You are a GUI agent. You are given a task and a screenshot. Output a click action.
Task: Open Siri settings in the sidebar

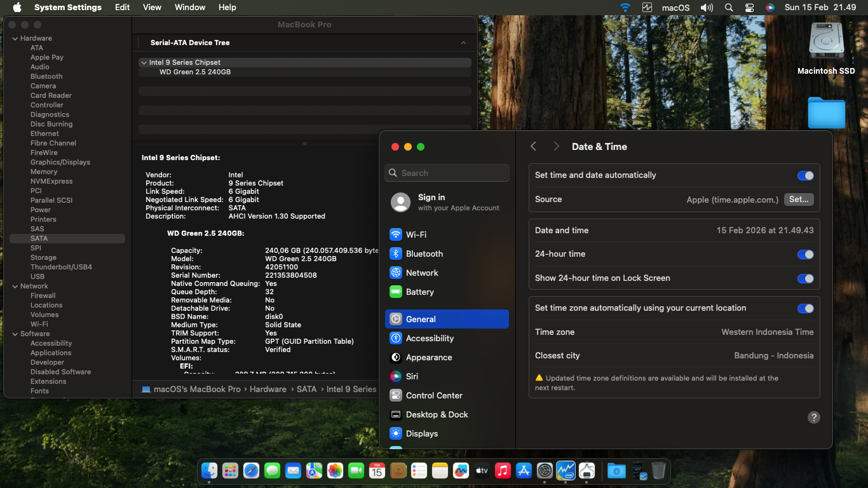click(x=447, y=376)
